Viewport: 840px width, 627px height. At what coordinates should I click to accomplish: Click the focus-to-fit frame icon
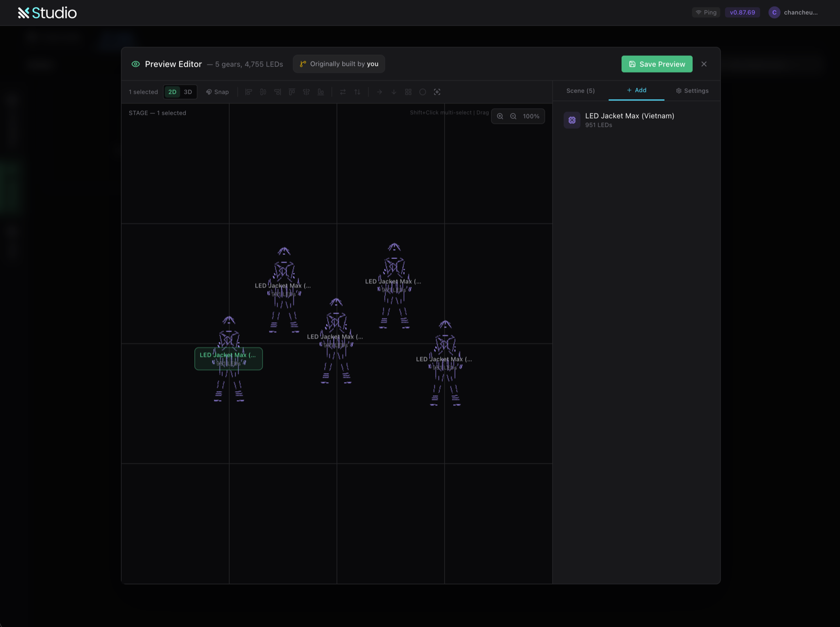pyautogui.click(x=437, y=92)
